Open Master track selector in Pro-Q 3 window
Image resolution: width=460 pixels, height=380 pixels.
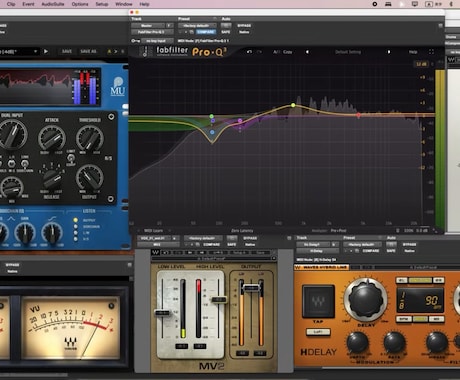[x=148, y=26]
